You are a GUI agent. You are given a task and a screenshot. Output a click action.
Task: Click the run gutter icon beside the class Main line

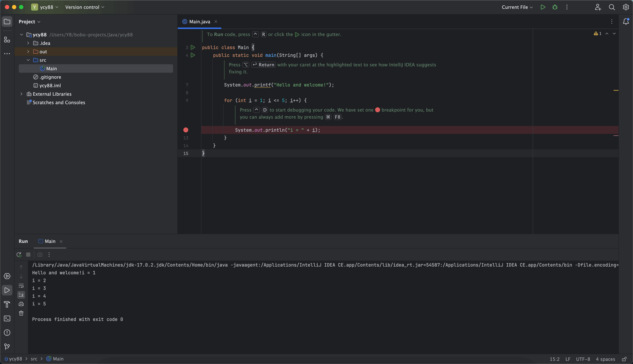[193, 47]
